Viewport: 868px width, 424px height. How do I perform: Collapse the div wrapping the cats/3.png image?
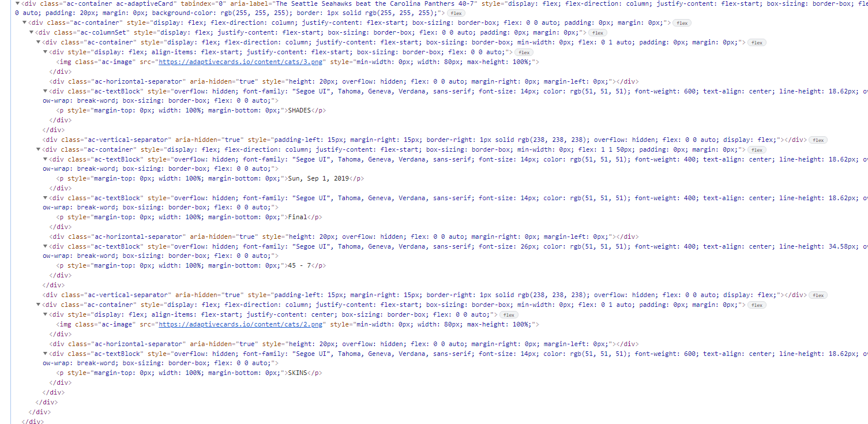(x=45, y=52)
